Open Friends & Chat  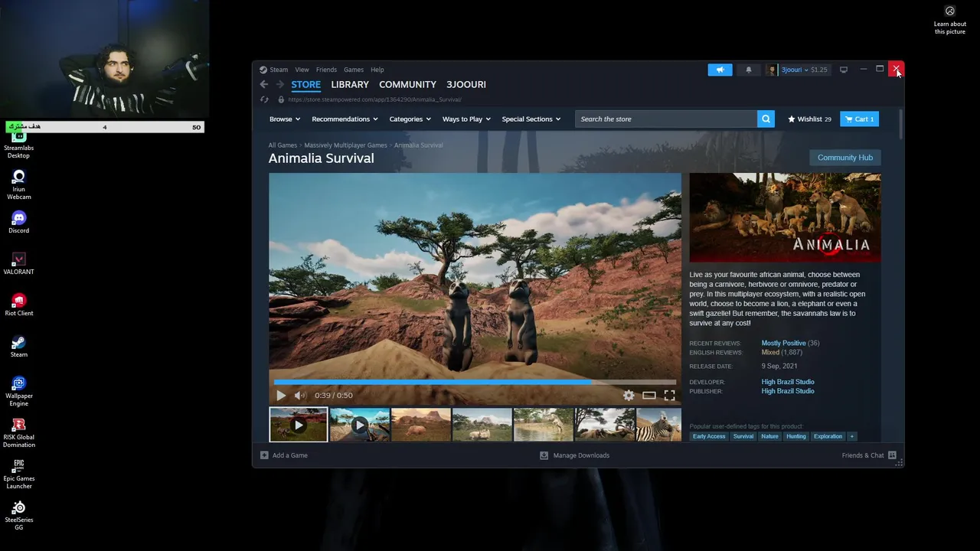tap(869, 455)
